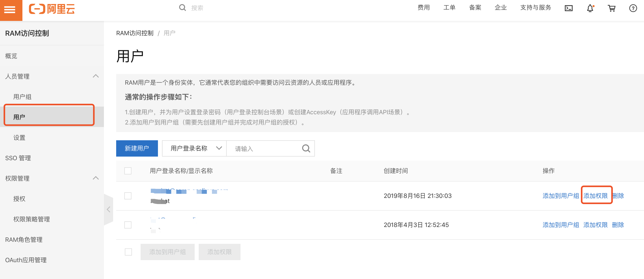Click the top search magnifier icon
The width and height of the screenshot is (644, 279).
coord(182,8)
